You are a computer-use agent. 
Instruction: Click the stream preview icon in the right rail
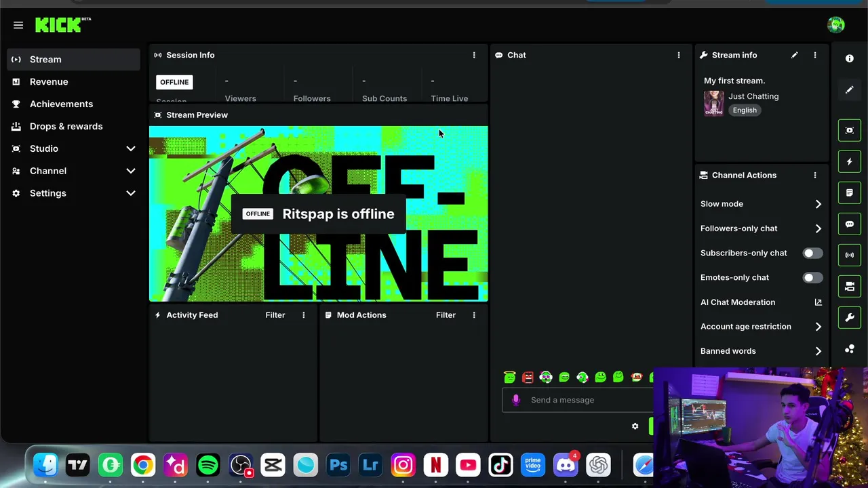849,130
